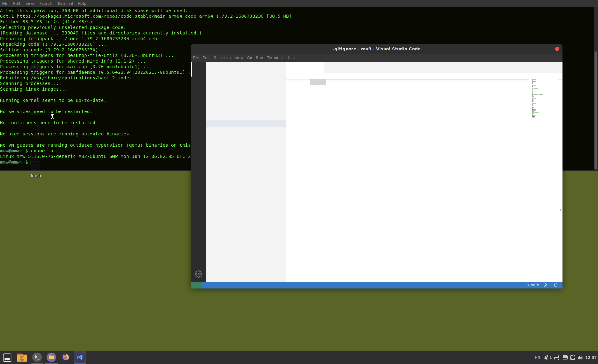Screen dimensions: 598x364
Task: Click the network tray icon beside volume
Action: 573,357
